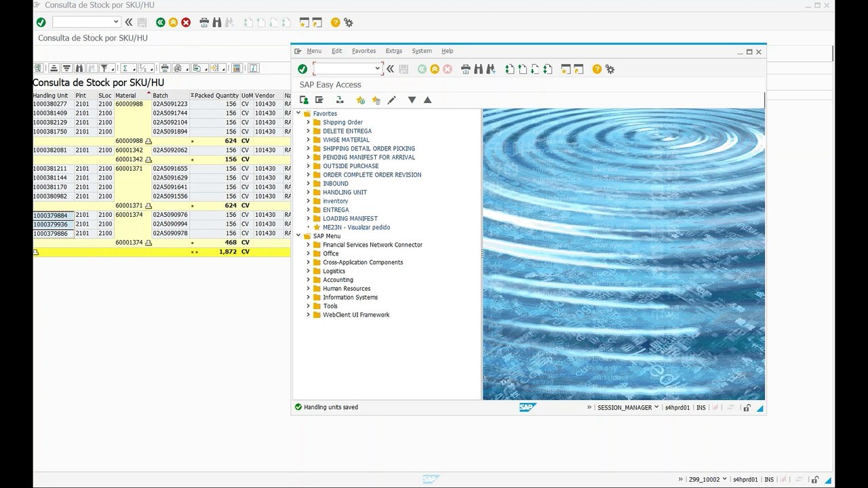Move favorite up with triangle icon
The height and width of the screenshot is (488, 868).
[427, 100]
